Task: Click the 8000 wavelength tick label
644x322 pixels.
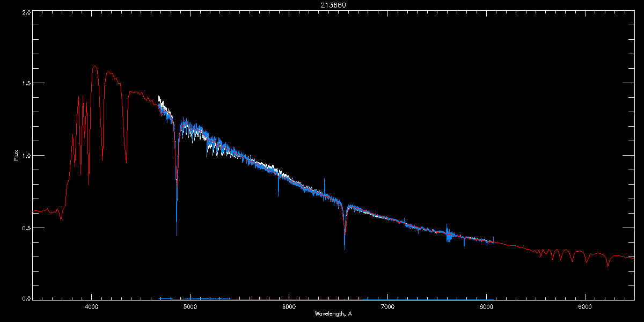Action: [x=486, y=307]
